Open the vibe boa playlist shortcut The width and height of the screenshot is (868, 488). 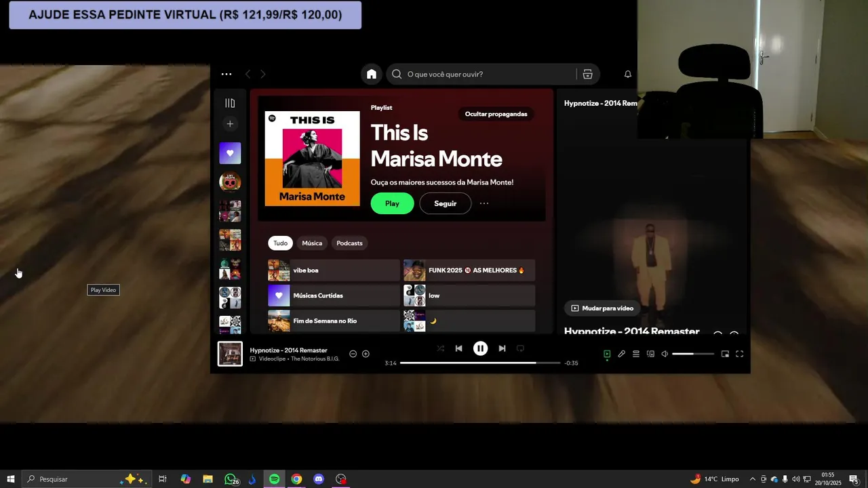click(333, 270)
